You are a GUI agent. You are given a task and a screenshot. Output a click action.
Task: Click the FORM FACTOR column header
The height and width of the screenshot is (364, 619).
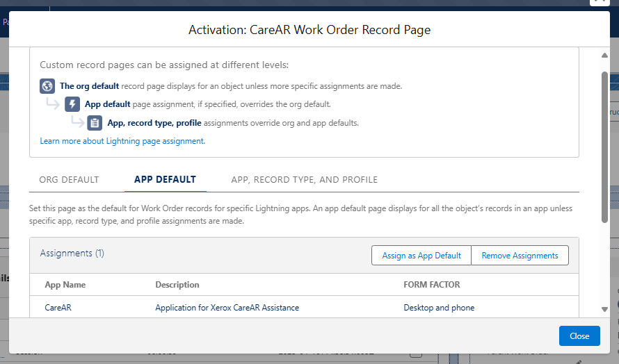click(432, 285)
